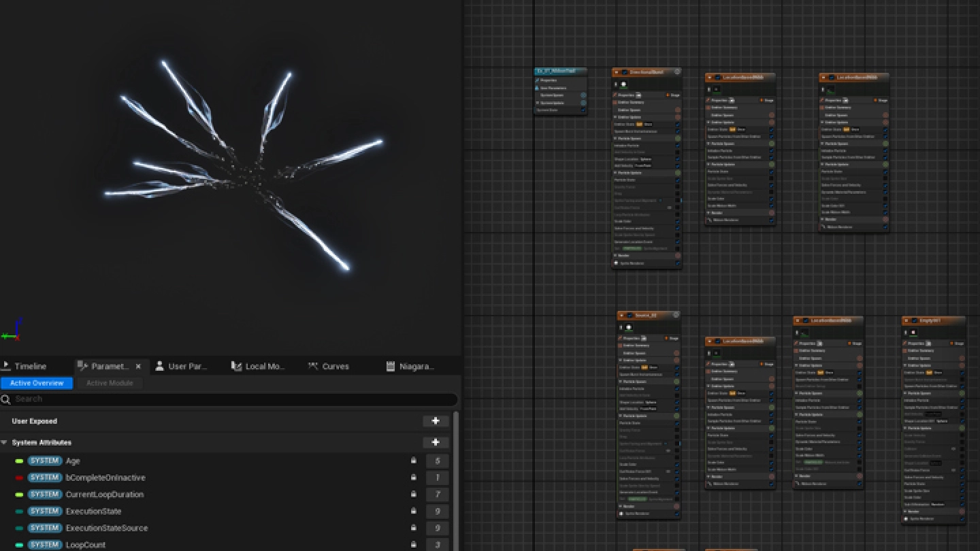Select the CurrentLoopDuration attribute
Screen dimensions: 980x551
pos(104,495)
